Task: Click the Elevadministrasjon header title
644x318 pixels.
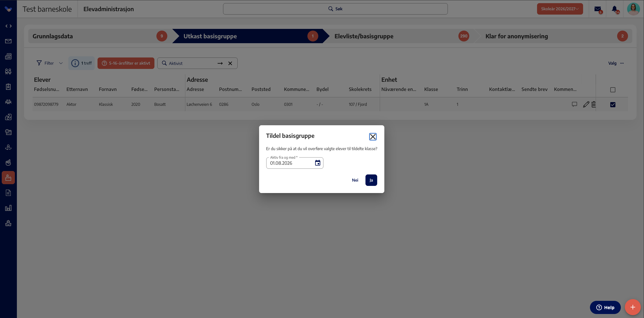Action: (109, 9)
